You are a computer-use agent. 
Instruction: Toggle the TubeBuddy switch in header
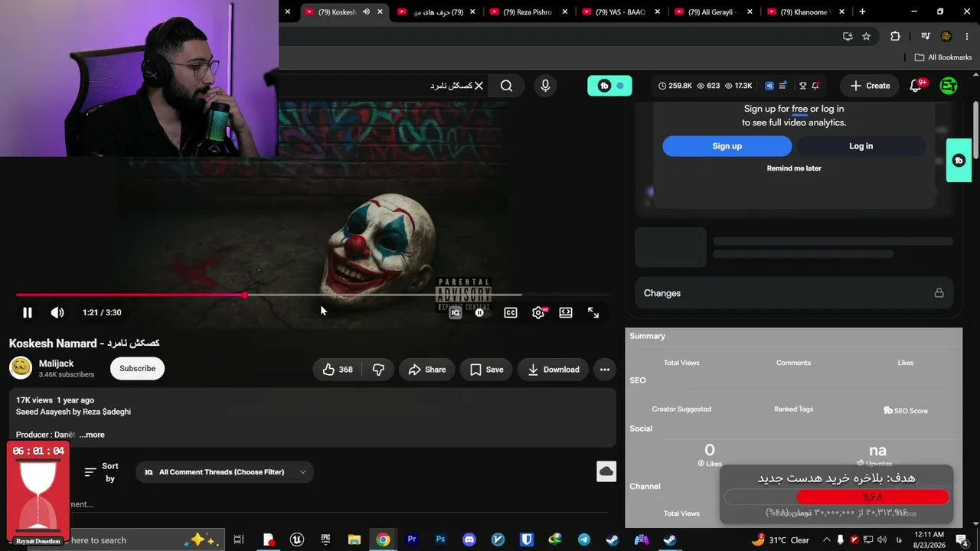[x=609, y=86]
